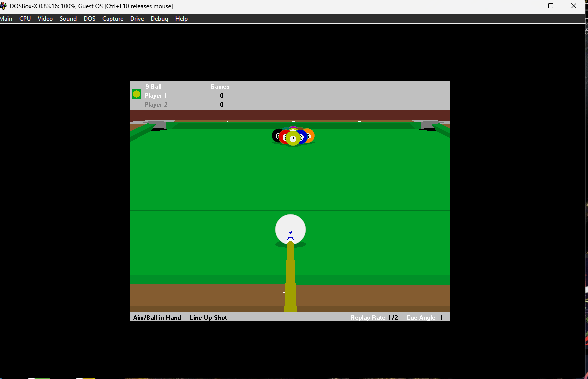
Task: Expand the Sound menu
Action: pos(68,19)
